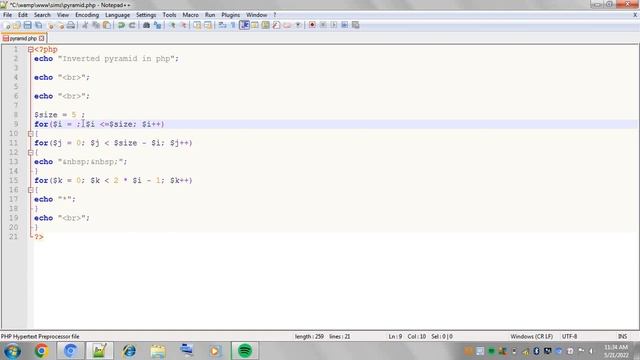This screenshot has width=640, height=360.
Task: Click the Redo arrow icon
Action: point(132,25)
